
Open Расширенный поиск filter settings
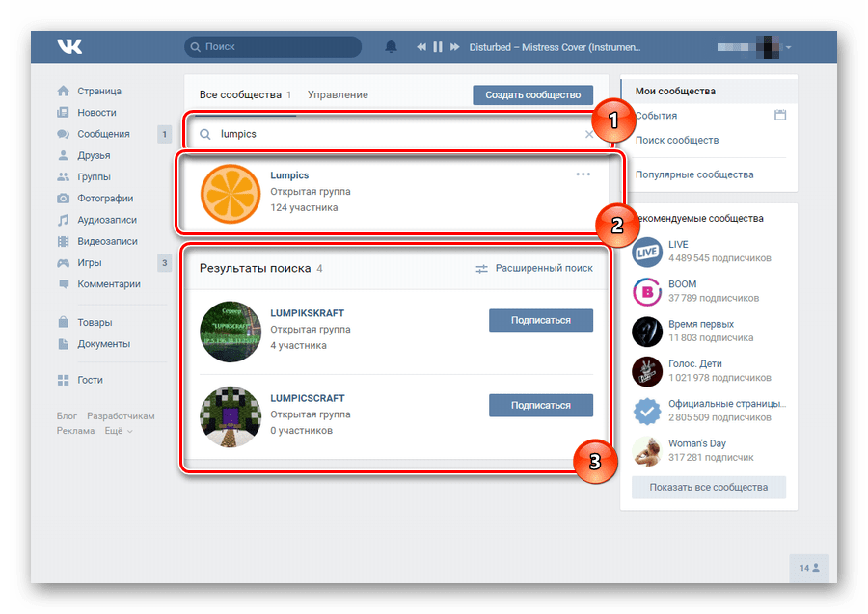[x=534, y=268]
